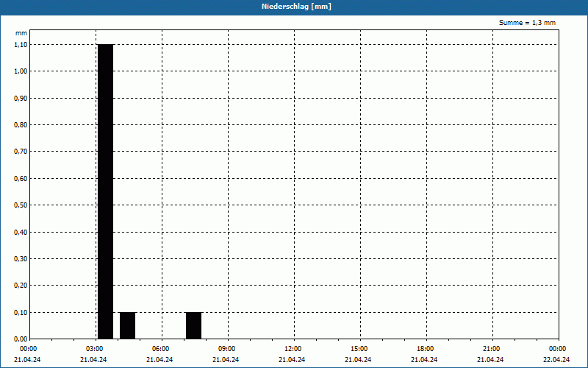The image size is (588, 368).
Task: Click the 0,30 y-axis label
Action: pos(21,259)
